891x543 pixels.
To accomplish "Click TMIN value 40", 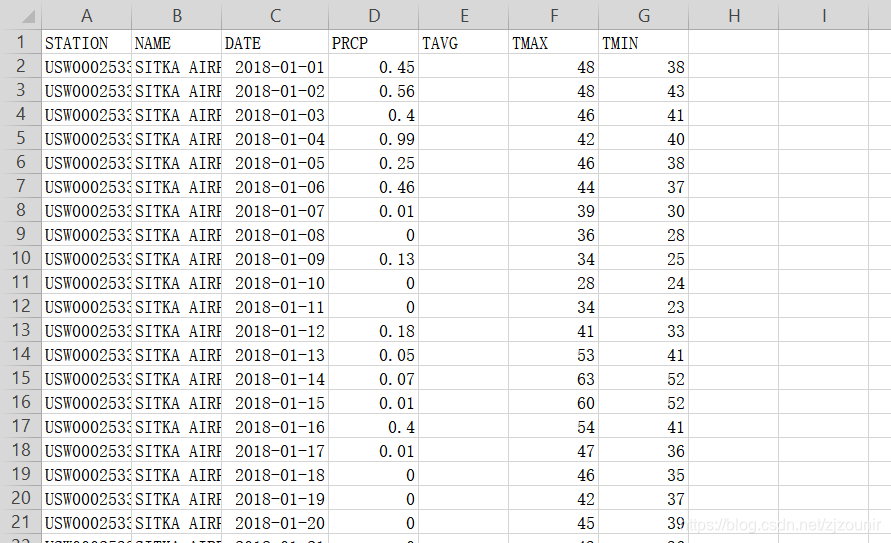I will point(643,139).
